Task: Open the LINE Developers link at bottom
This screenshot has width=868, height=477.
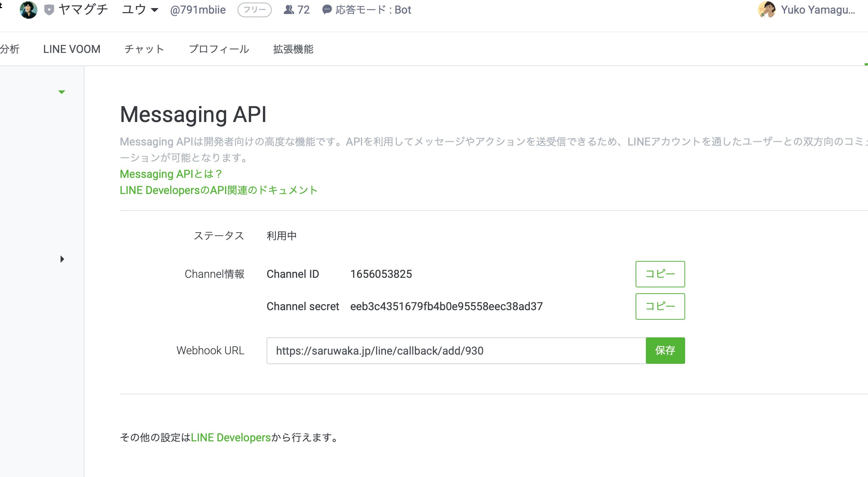Action: pos(231,437)
